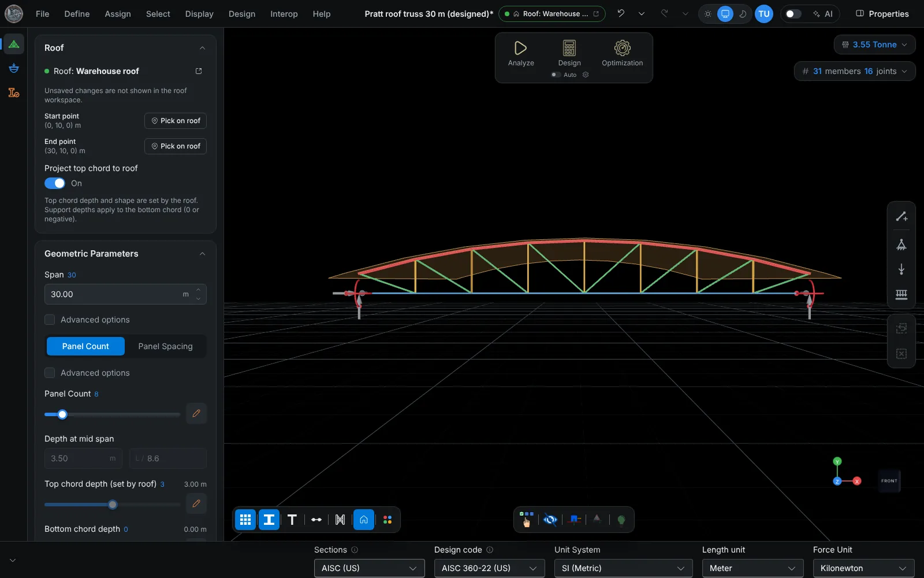This screenshot has width=924, height=578.
Task: Switch to dark theme moon icon
Action: (x=743, y=14)
